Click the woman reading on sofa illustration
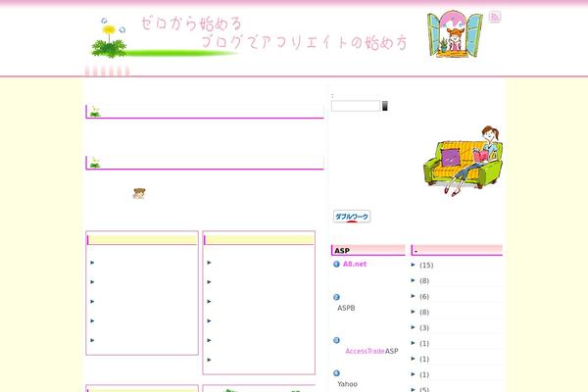 (x=463, y=161)
